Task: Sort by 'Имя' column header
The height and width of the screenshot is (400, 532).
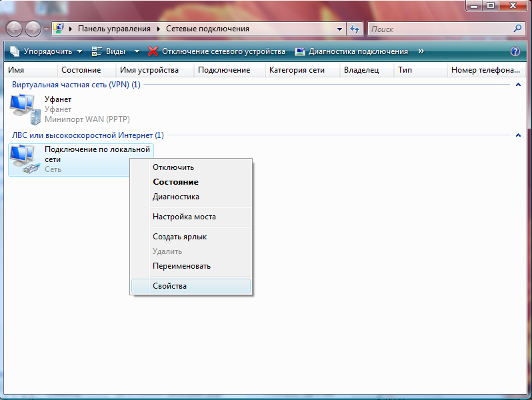Action: (x=31, y=70)
